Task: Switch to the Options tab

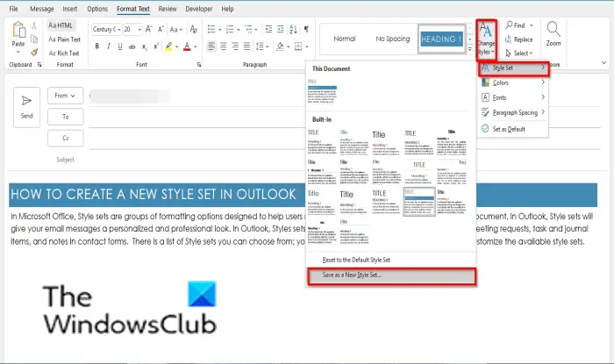Action: tap(97, 8)
